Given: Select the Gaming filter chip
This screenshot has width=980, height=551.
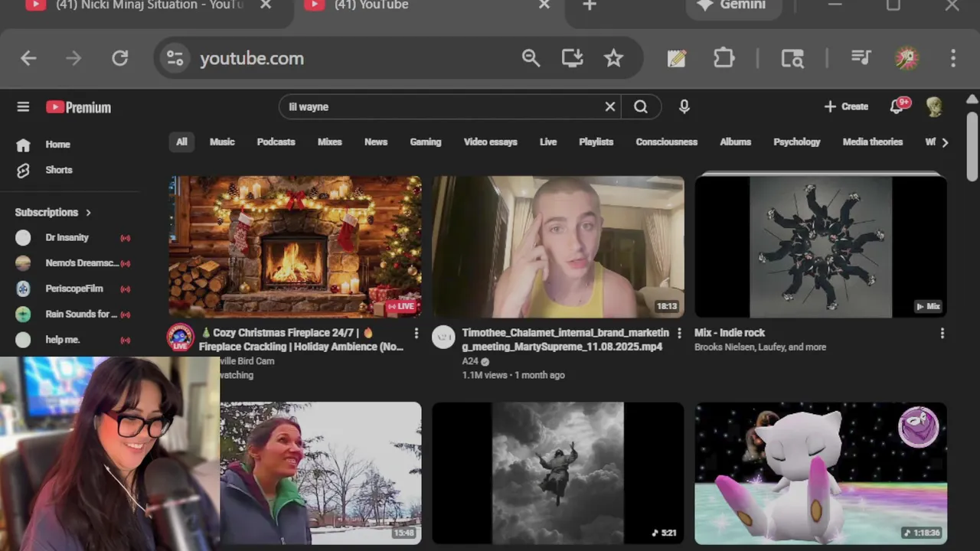Looking at the screenshot, I should pyautogui.click(x=426, y=142).
